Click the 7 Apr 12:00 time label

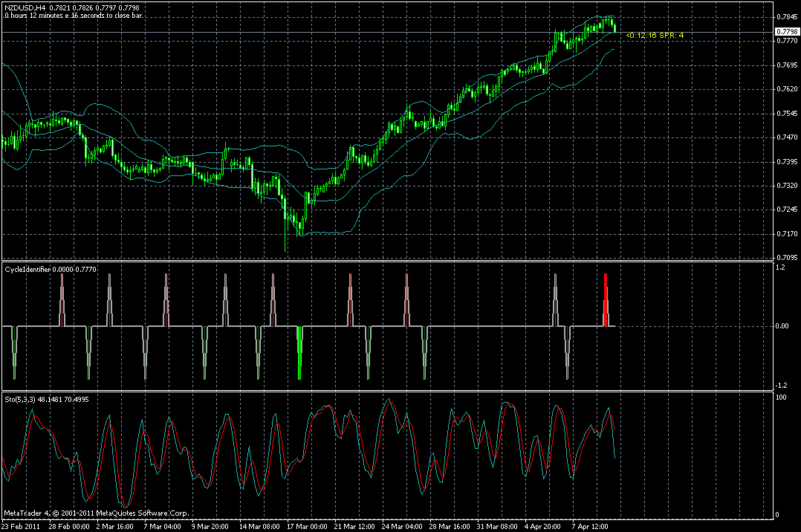click(x=590, y=526)
